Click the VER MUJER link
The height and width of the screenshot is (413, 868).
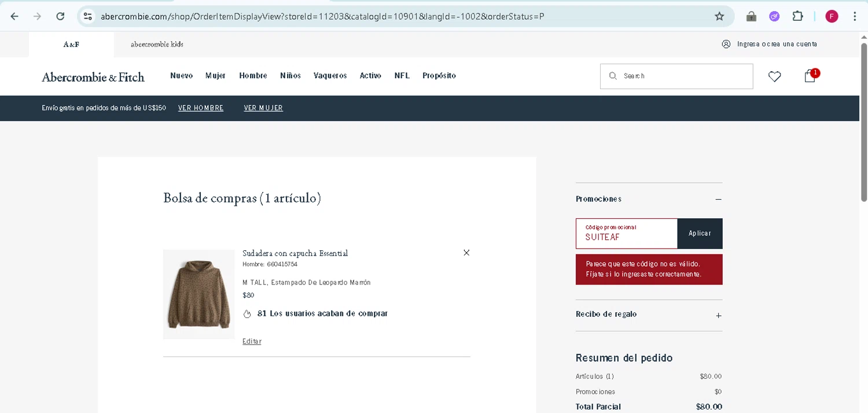[x=263, y=108]
